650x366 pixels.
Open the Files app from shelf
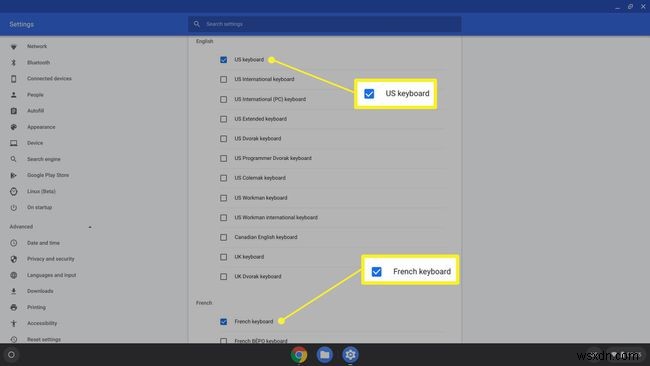[x=325, y=355]
